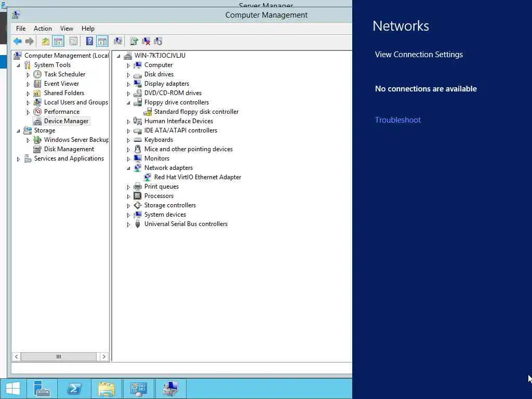Click the Back arrow in the toolbar
The width and height of the screenshot is (532, 399).
click(x=18, y=42)
